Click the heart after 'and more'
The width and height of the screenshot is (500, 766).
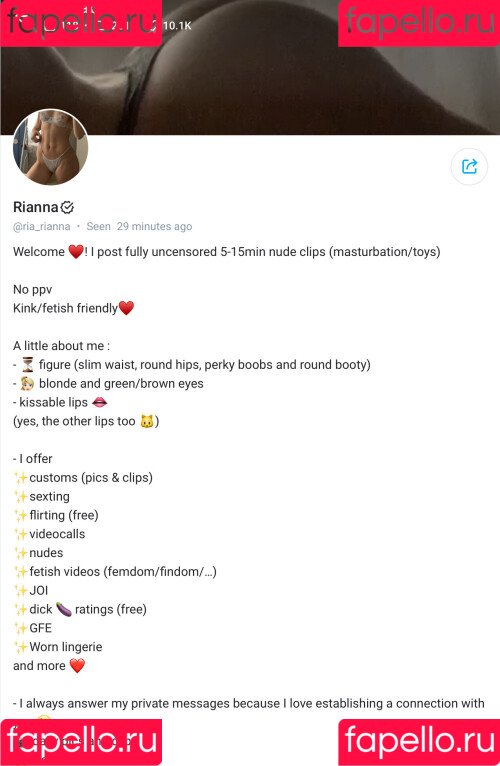pos(77,666)
